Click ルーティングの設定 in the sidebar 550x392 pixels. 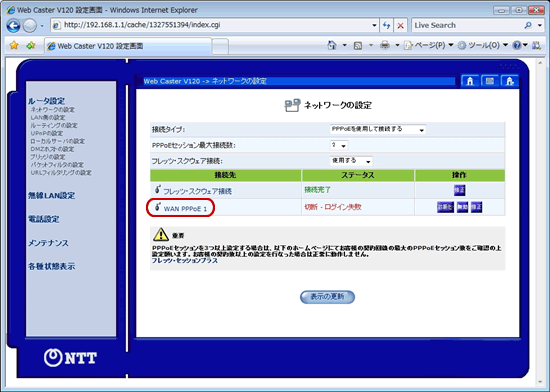pos(54,126)
